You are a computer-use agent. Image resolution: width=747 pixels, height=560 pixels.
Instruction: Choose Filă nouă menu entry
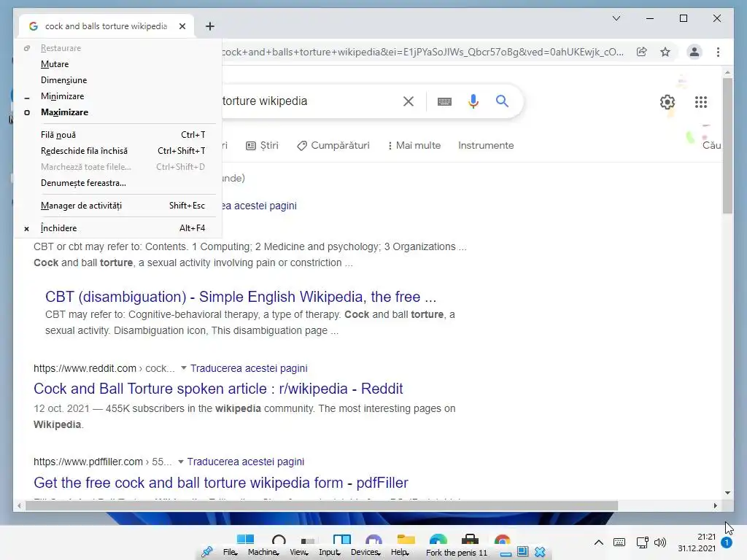coord(119,135)
